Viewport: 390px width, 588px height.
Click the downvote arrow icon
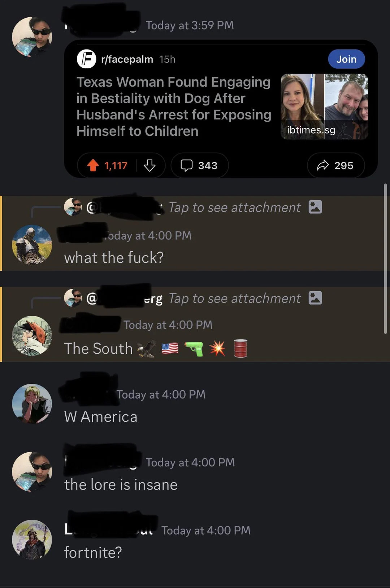[149, 165]
